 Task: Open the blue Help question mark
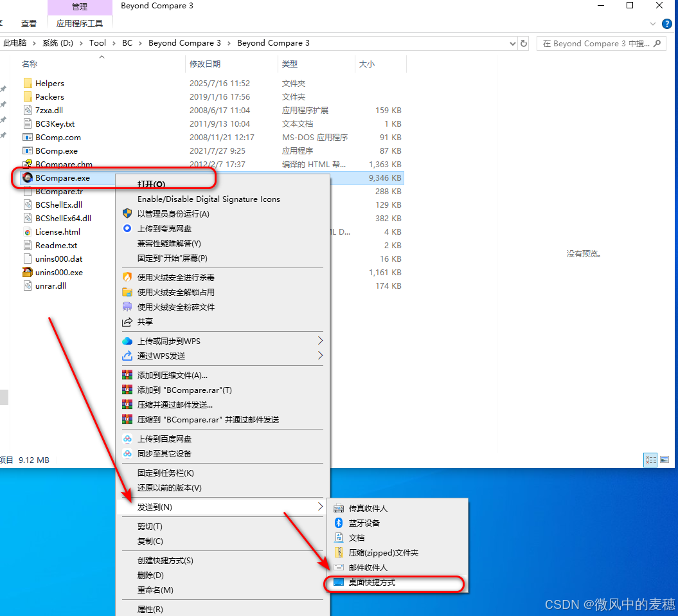point(667,23)
